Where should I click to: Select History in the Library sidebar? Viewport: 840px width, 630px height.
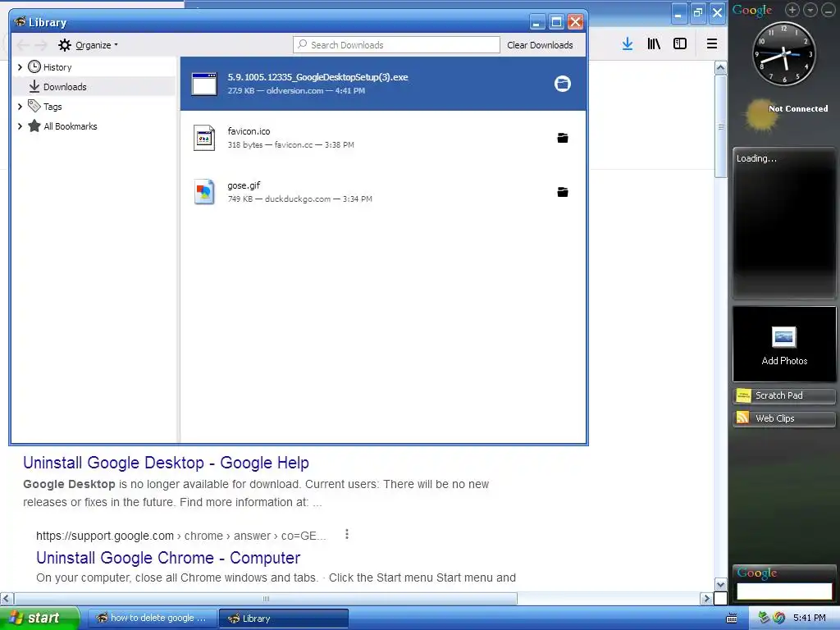57,67
